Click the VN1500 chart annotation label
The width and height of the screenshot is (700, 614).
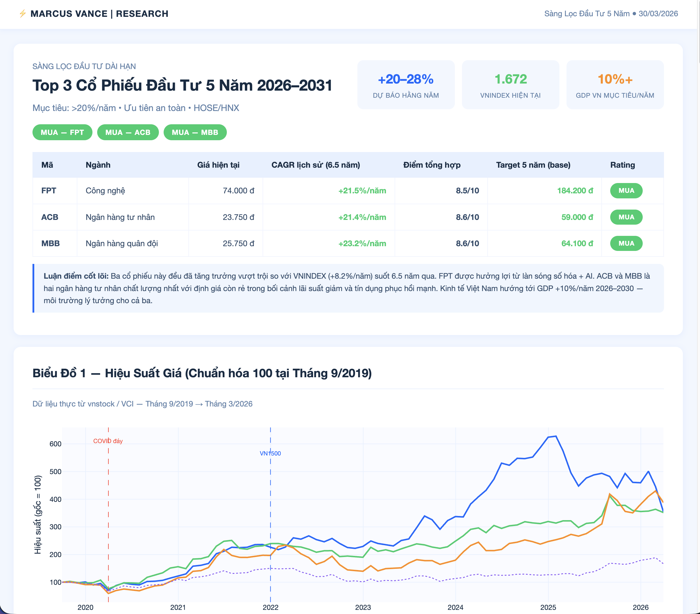click(x=270, y=453)
